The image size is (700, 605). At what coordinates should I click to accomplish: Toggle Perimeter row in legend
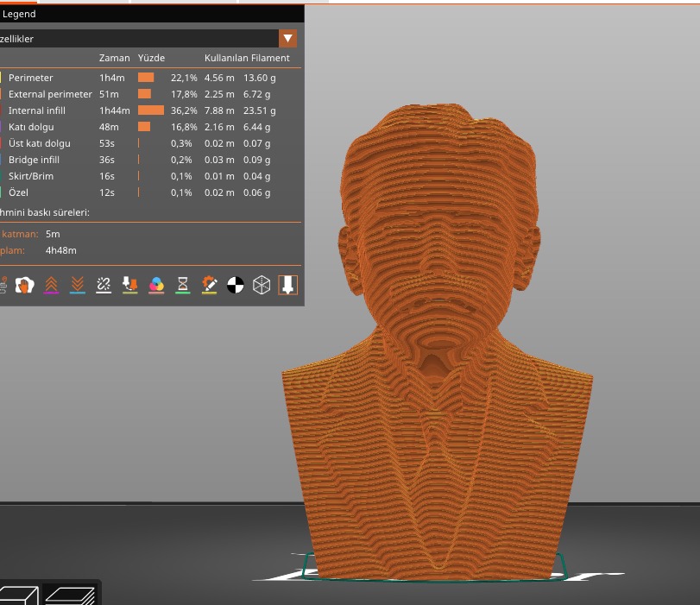click(x=150, y=78)
